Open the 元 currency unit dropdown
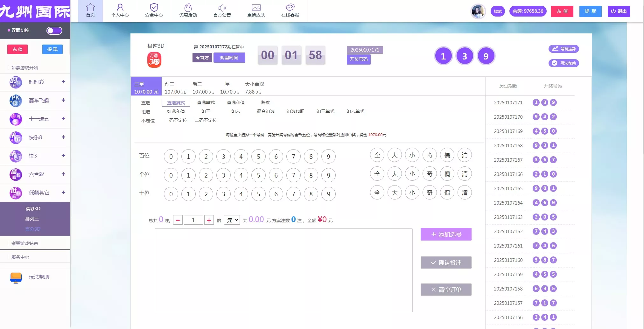Viewport: 644px width, 329px height. (232, 220)
